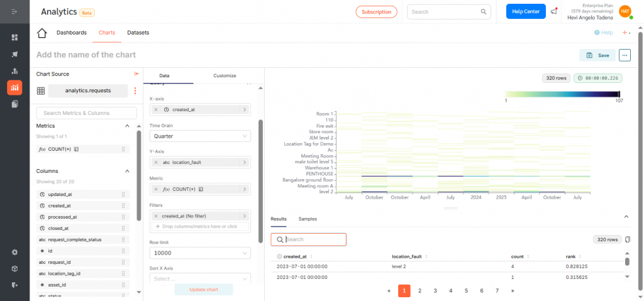This screenshot has height=301, width=644.
Task: Click the hamburger menu icon in the sidebar
Action: click(x=14, y=12)
